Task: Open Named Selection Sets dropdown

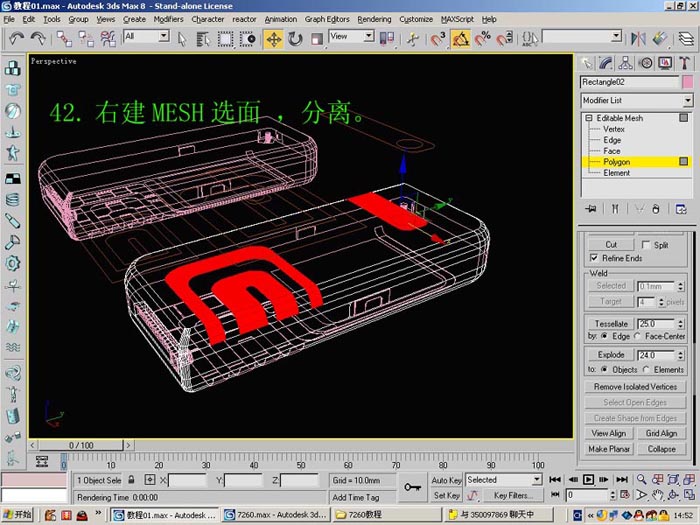Action: pyautogui.click(x=617, y=36)
